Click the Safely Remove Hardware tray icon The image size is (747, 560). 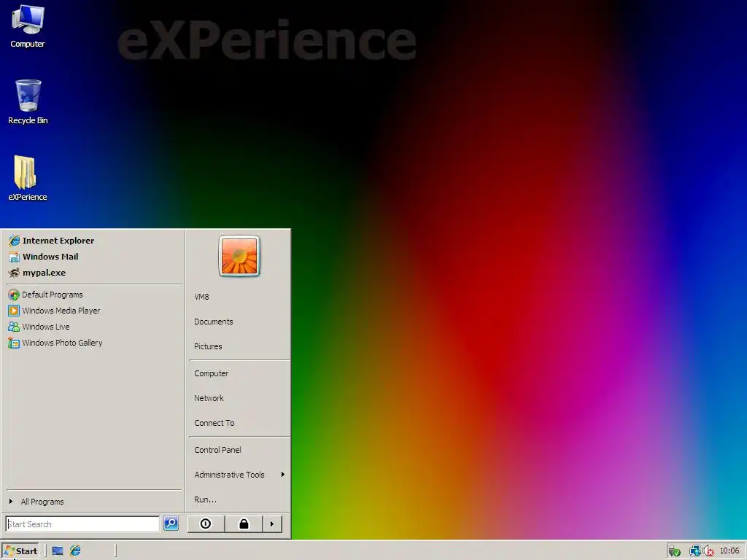click(674, 551)
